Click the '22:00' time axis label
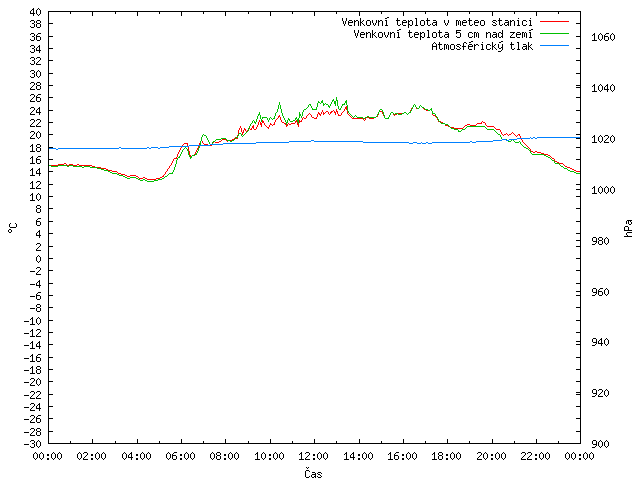Screen dimensions: 640x480 535,456
